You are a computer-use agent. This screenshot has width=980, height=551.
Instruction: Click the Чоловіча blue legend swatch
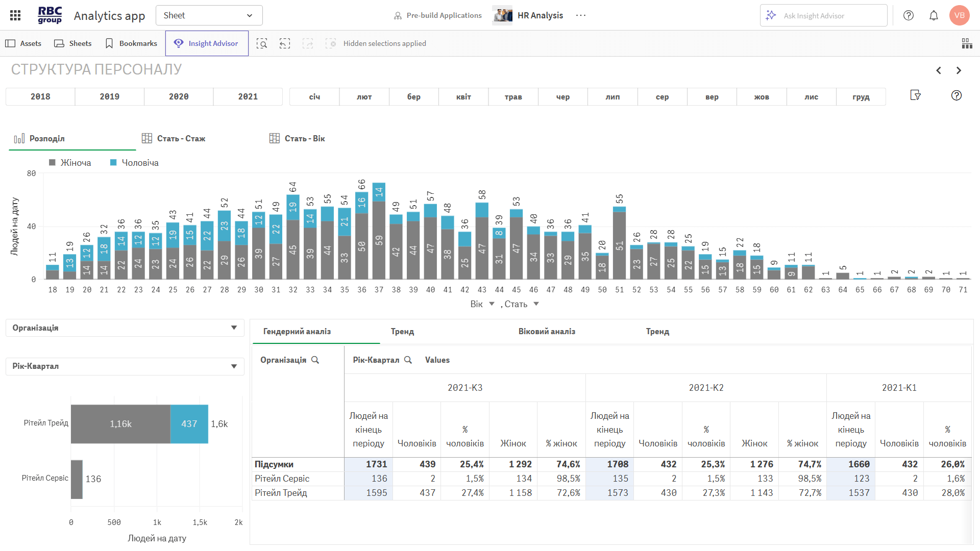113,163
